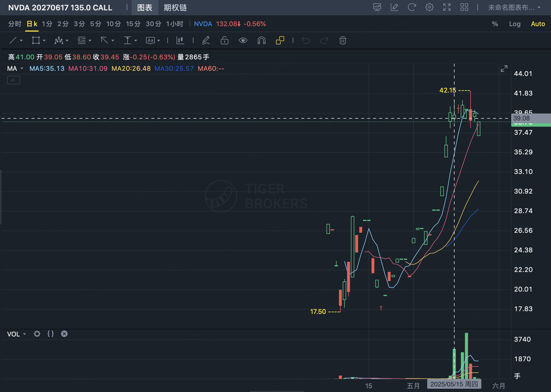Expand the measure tool options arrow
Image resolution: width=551 pixels, height=392 pixels.
136,41
